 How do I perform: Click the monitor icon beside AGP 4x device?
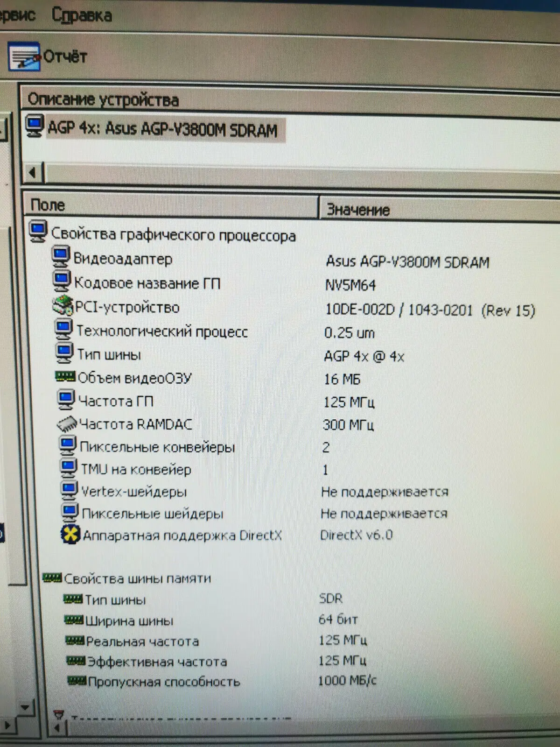(x=35, y=126)
